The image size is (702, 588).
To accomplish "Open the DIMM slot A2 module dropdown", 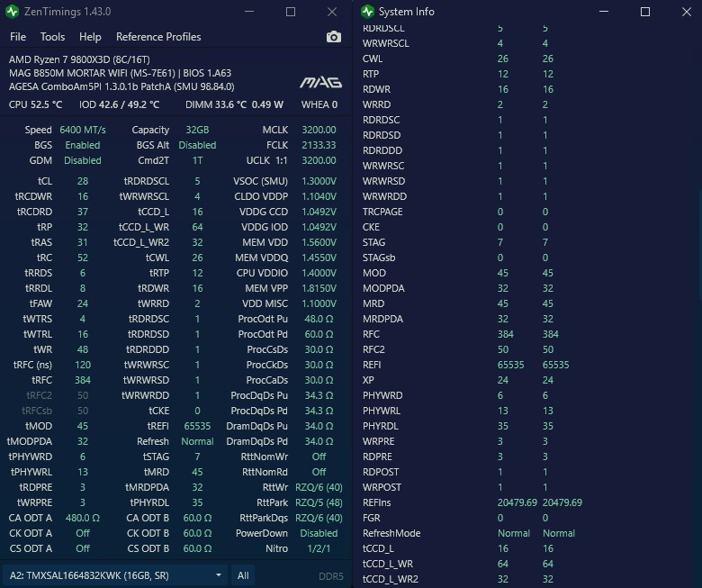I will 115,575.
